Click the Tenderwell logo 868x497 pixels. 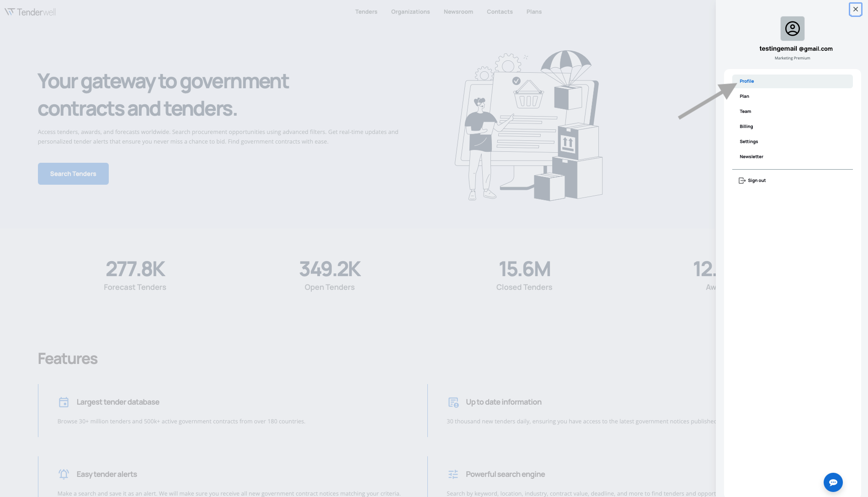[30, 12]
